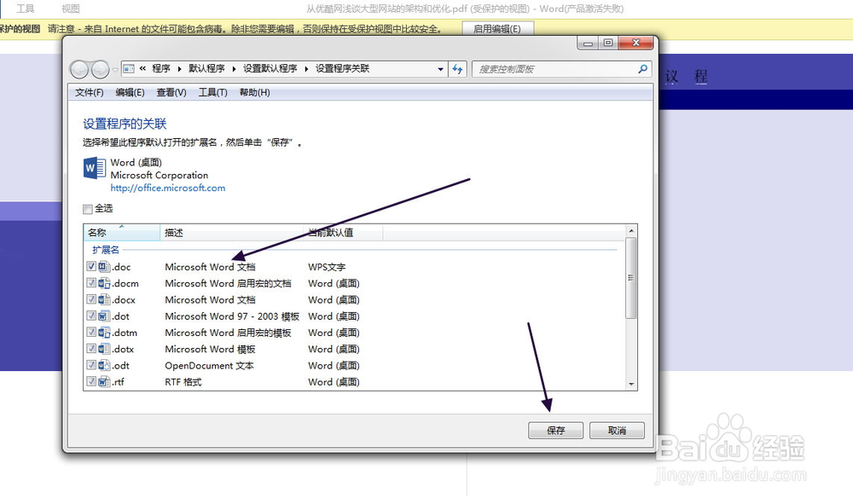The image size is (853, 504).
Task: Expand the breadcrumb arrow after 默认程序
Action: [x=234, y=69]
